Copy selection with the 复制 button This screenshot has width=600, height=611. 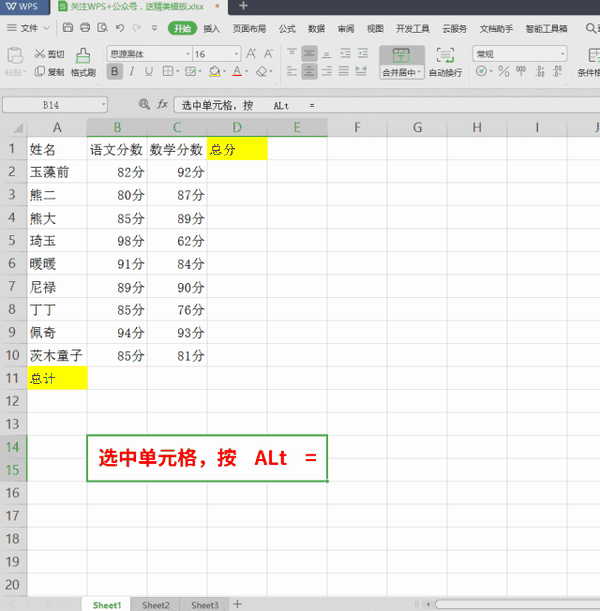(x=49, y=72)
